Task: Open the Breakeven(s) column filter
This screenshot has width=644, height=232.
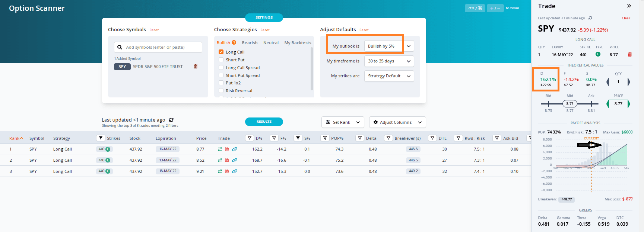Action: tap(388, 138)
